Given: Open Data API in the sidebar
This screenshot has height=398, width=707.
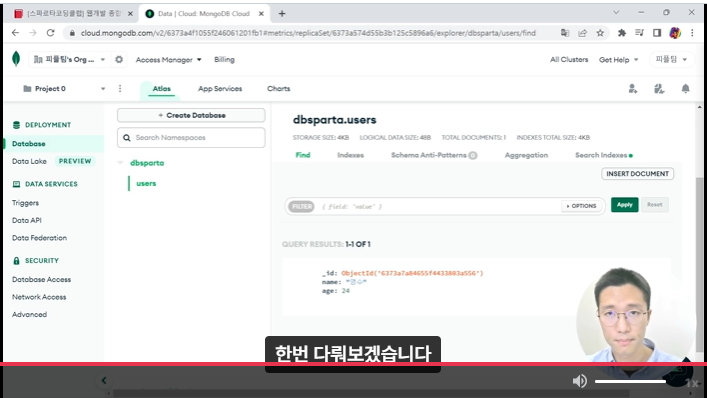Looking at the screenshot, I should (27, 220).
